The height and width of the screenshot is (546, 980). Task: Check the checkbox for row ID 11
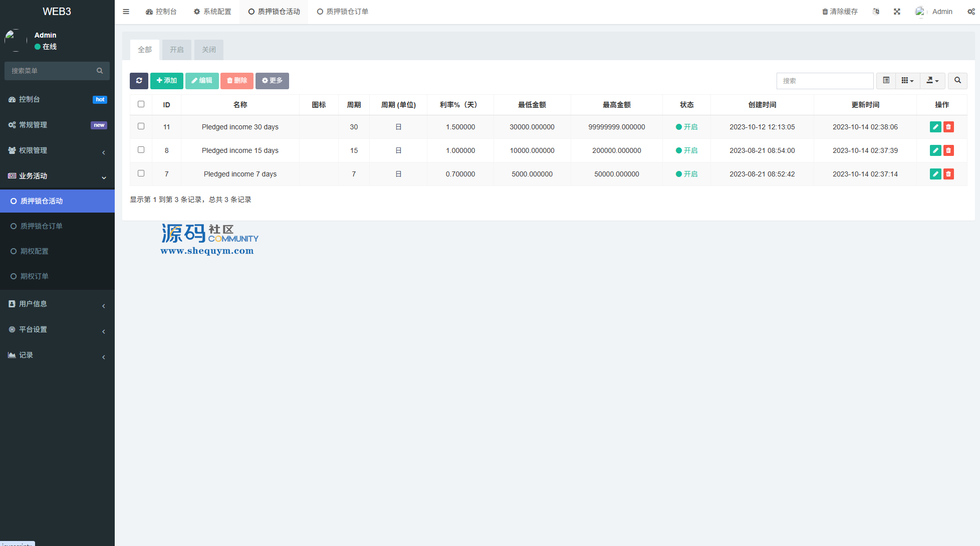click(141, 126)
